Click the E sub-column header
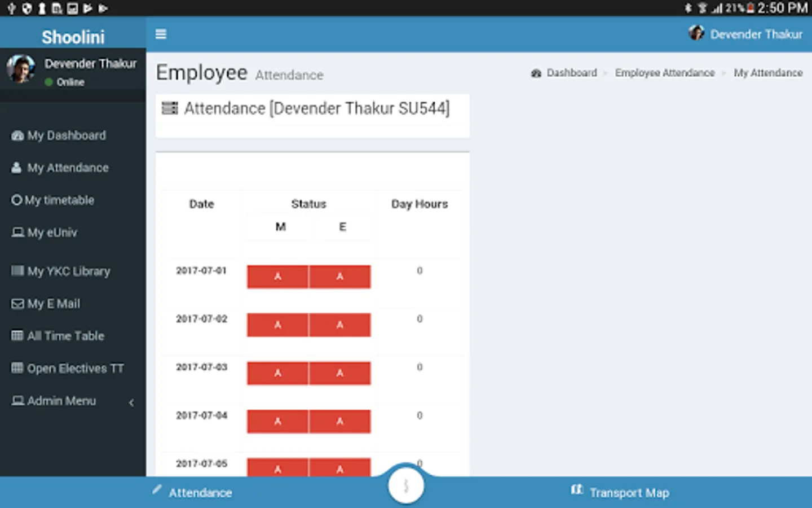This screenshot has width=812, height=508. 342,227
